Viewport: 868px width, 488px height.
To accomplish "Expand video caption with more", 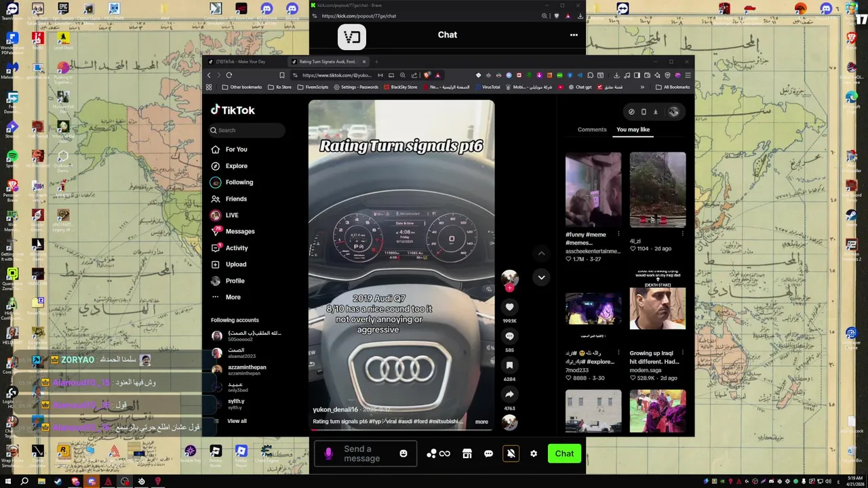I will (481, 422).
